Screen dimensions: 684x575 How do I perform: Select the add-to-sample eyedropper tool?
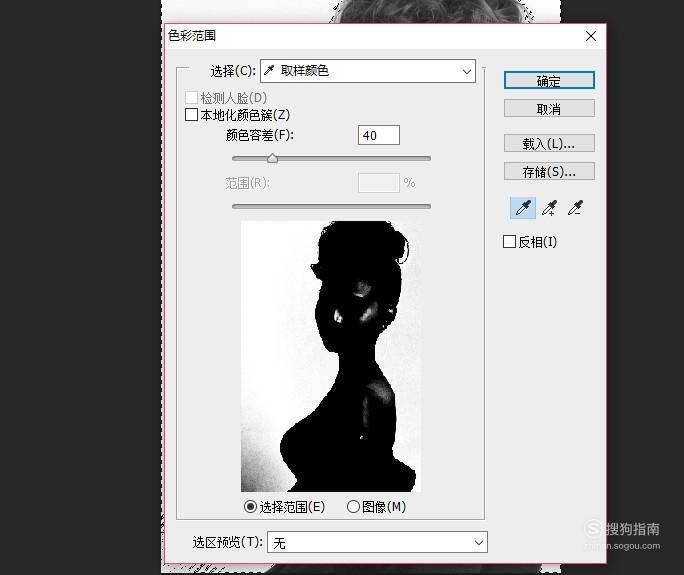[x=549, y=208]
